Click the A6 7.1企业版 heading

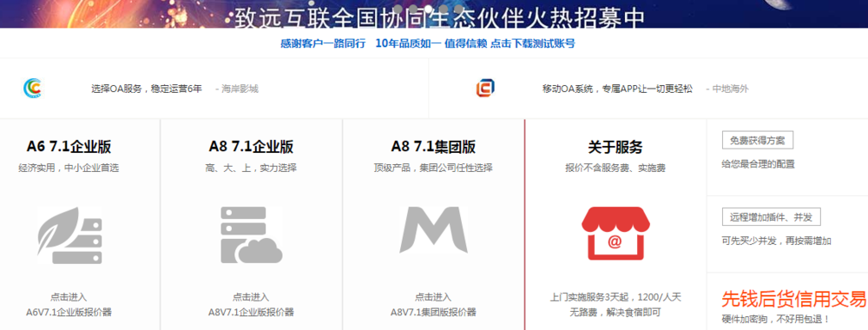tap(69, 147)
